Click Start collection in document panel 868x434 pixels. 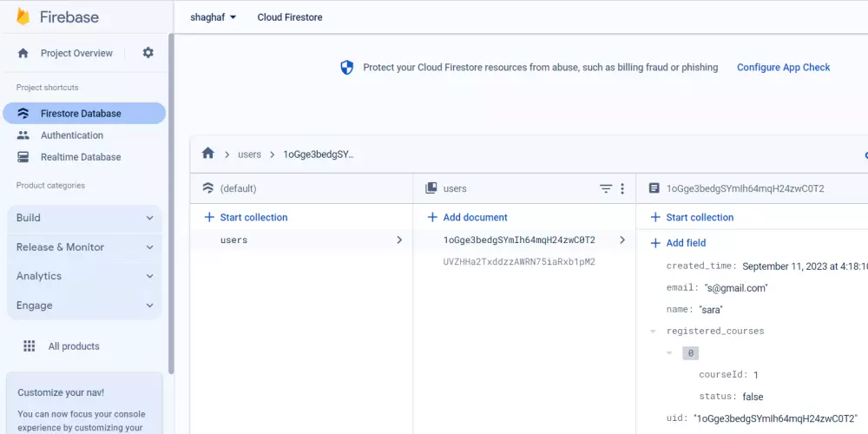point(700,217)
